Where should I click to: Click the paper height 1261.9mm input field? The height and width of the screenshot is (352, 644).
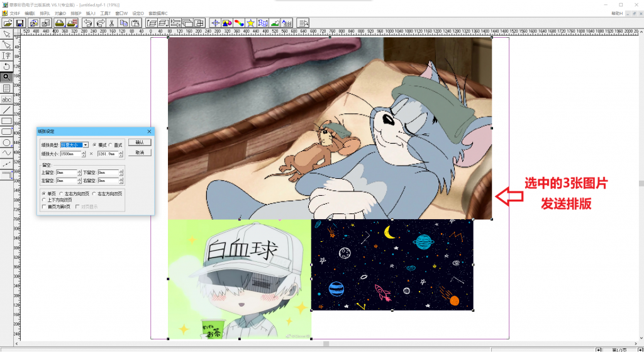coord(108,154)
